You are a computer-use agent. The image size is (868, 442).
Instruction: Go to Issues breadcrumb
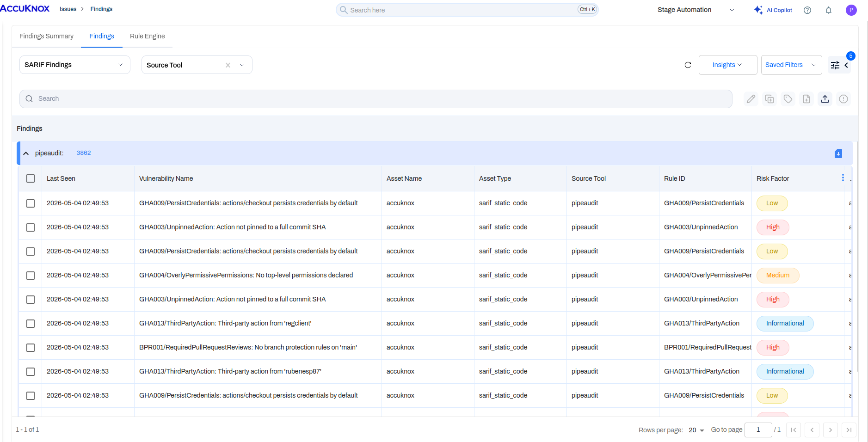point(68,9)
